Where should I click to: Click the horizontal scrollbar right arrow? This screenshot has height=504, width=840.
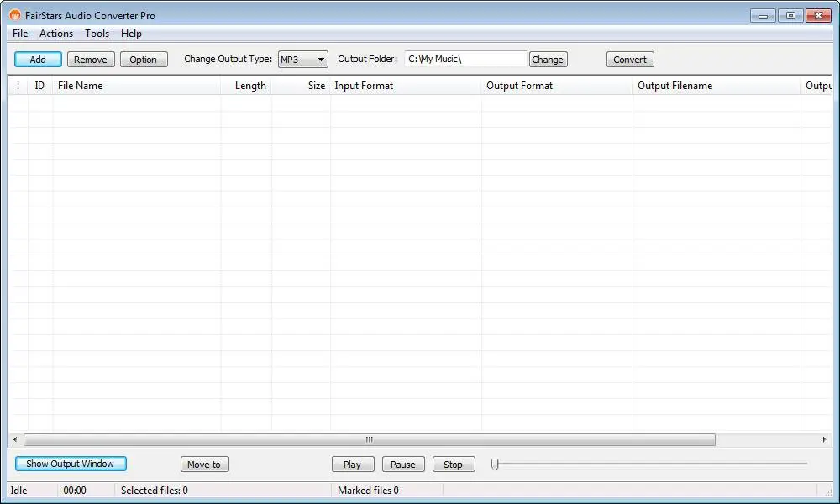click(824, 439)
